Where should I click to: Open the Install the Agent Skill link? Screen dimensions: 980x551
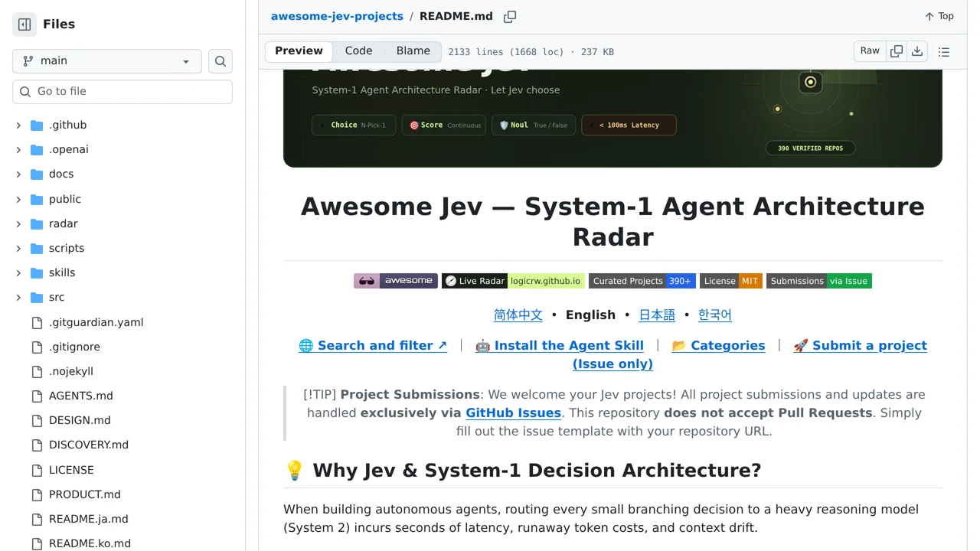[x=560, y=346]
